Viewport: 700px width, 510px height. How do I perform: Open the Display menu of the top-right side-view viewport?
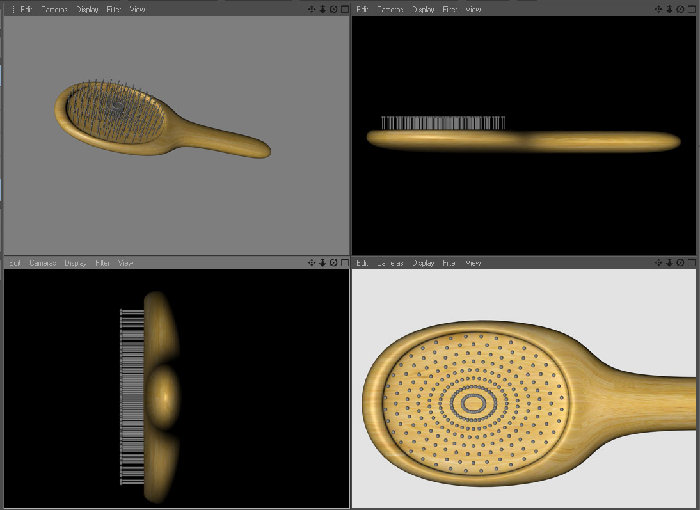click(x=423, y=9)
